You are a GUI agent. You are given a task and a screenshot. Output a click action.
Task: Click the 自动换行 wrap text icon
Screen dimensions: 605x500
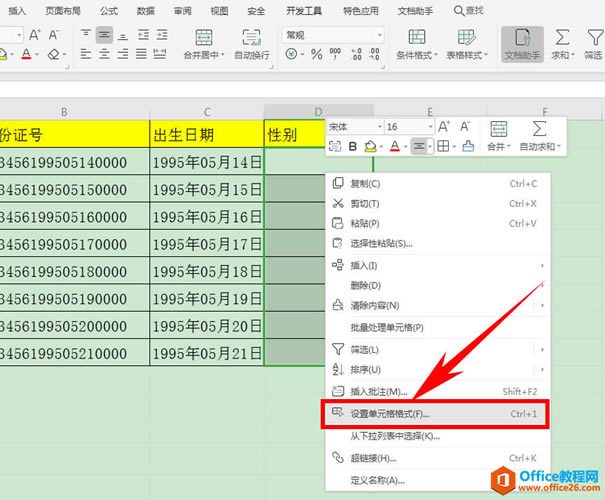pyautogui.click(x=252, y=38)
